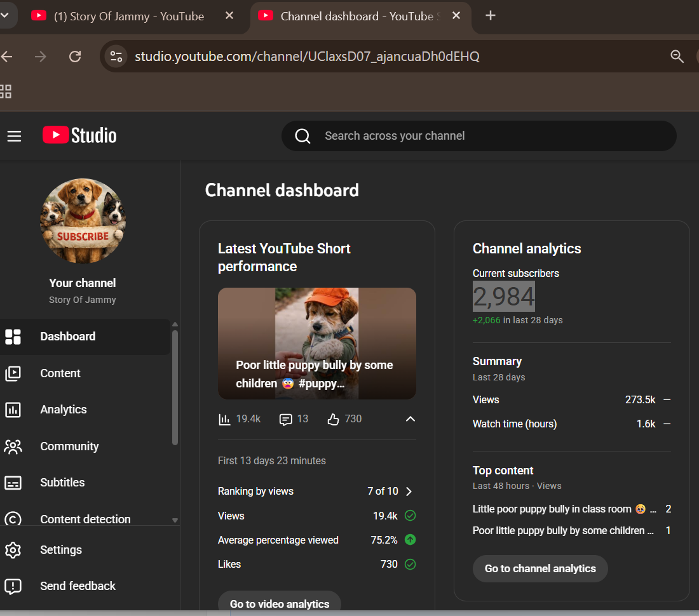699x616 pixels.
Task: Expand Ranking by views arrow
Action: click(409, 492)
